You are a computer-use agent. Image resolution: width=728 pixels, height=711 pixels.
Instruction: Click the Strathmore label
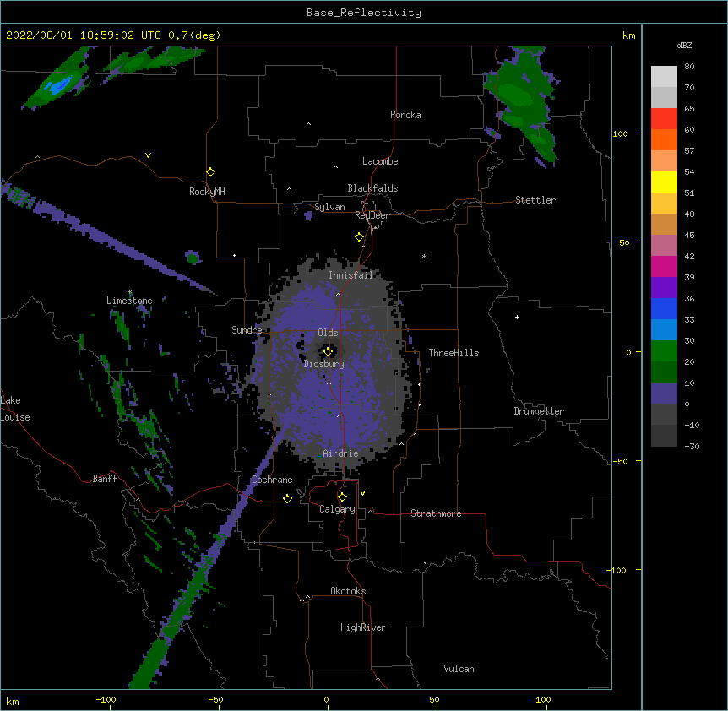click(x=436, y=513)
